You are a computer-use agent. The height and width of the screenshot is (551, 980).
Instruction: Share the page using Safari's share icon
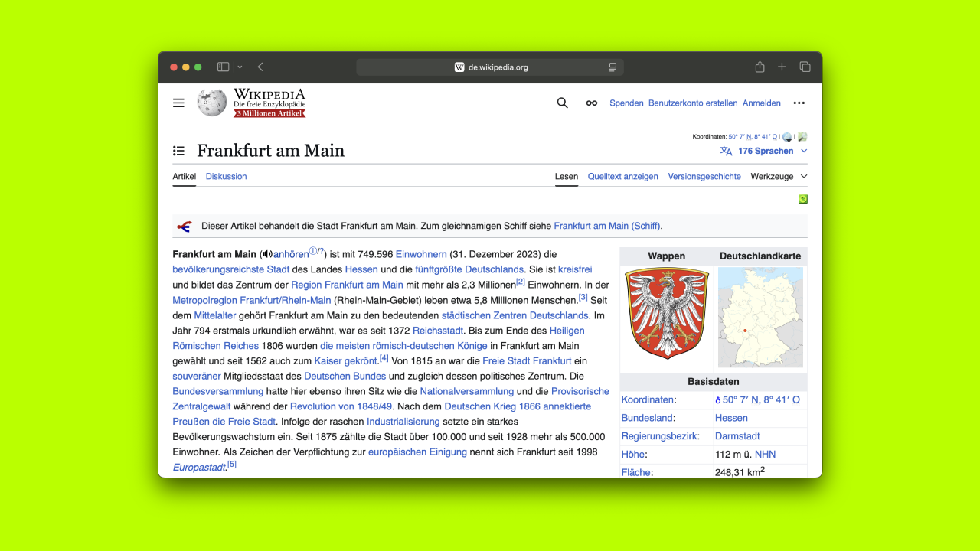(x=759, y=67)
